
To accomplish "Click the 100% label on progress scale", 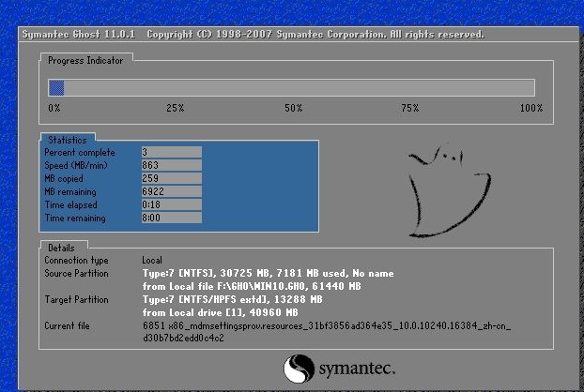I will pyautogui.click(x=531, y=109).
